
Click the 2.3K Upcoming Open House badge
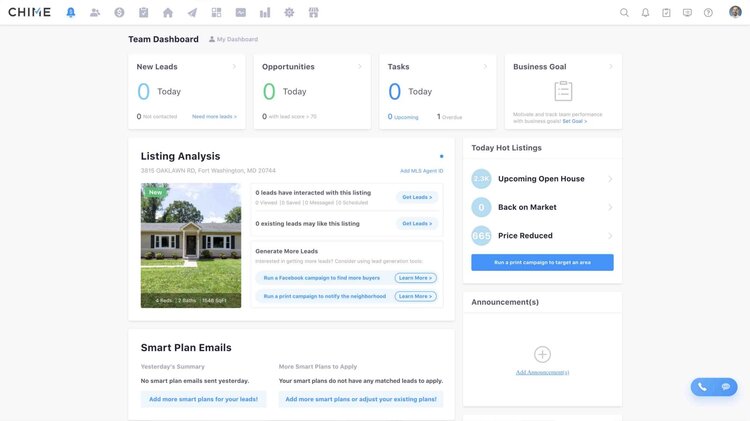pyautogui.click(x=481, y=179)
